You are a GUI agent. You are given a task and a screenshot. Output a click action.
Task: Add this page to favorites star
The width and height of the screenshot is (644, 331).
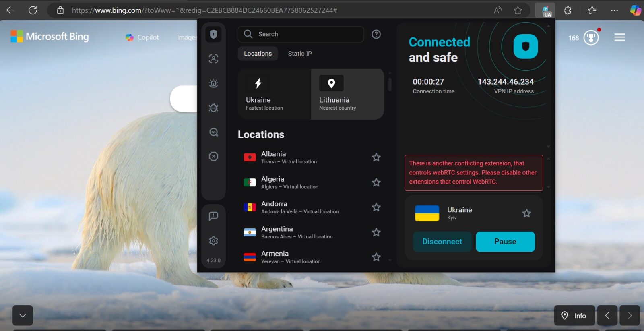pos(518,10)
